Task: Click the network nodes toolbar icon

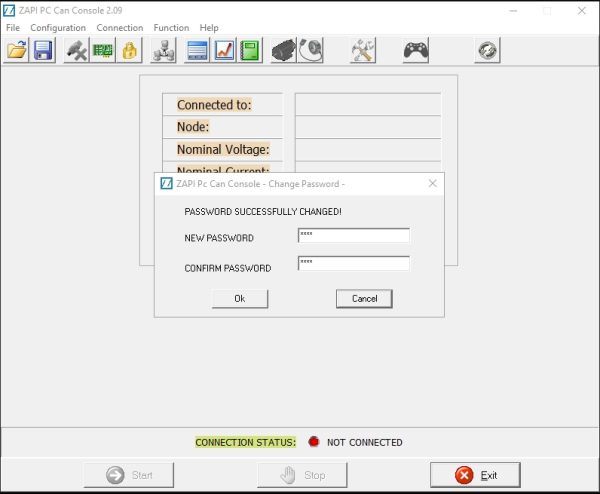Action: (163, 50)
